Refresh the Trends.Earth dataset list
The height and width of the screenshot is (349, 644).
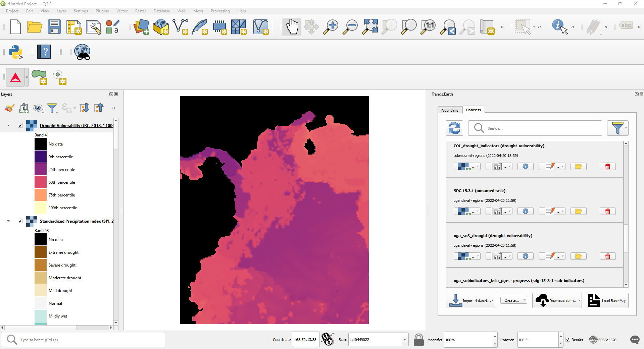click(454, 128)
